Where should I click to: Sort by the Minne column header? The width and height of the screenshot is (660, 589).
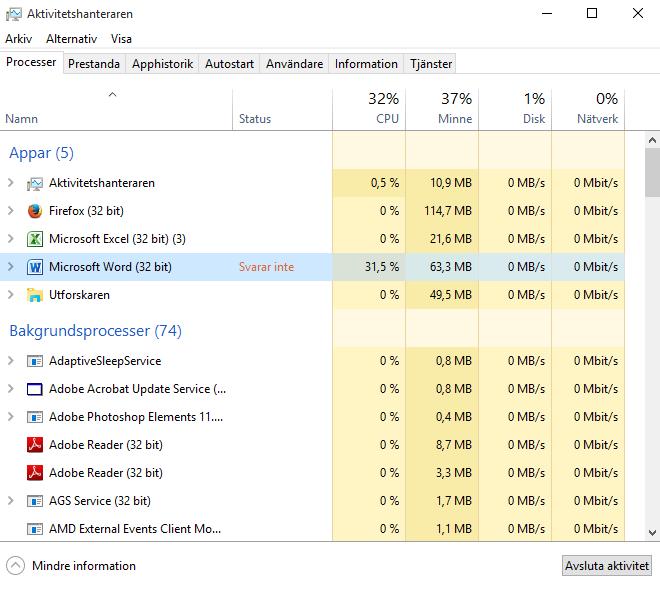click(x=442, y=109)
